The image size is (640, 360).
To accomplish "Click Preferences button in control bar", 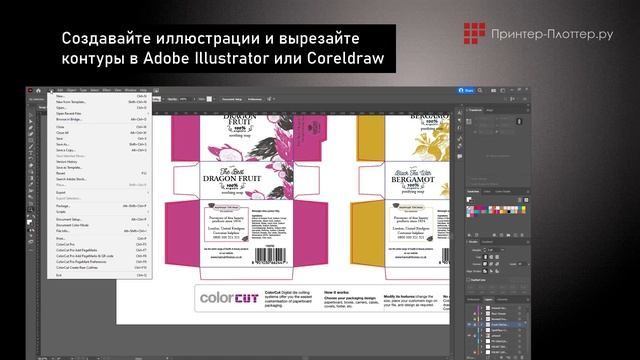I will [255, 99].
